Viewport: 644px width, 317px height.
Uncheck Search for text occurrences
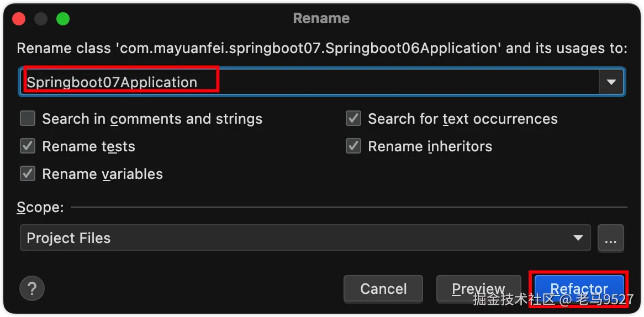(x=353, y=119)
